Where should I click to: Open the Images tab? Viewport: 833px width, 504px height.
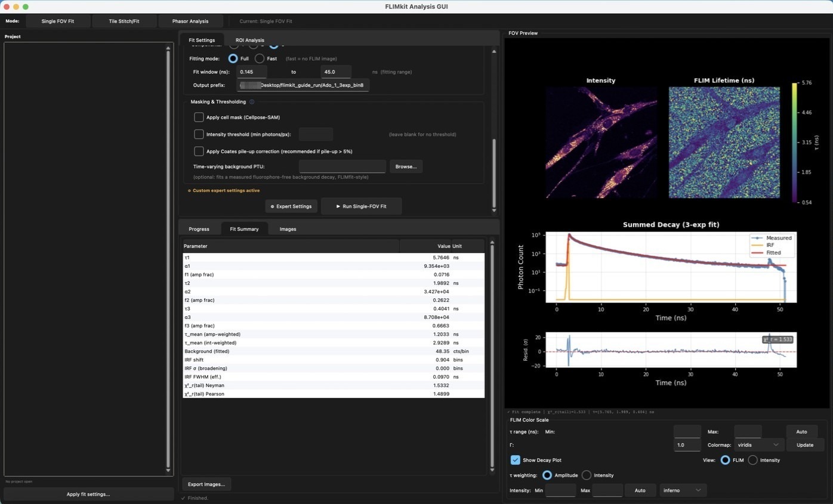288,229
